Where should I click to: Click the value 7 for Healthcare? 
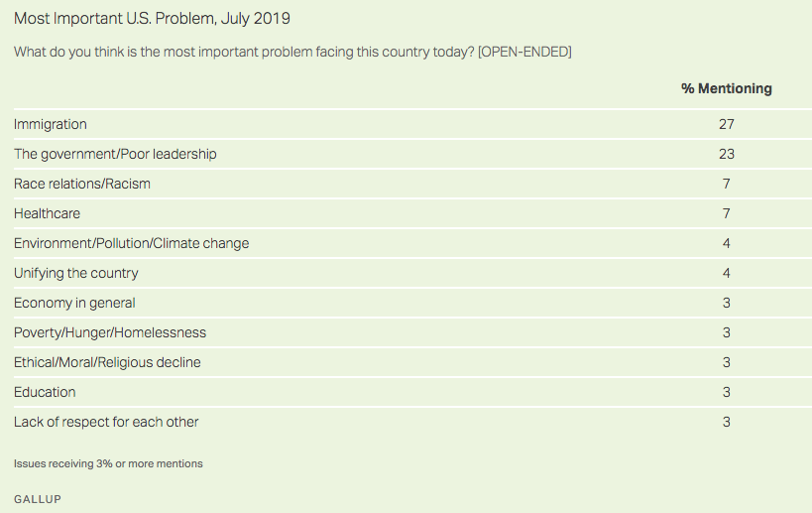726,213
